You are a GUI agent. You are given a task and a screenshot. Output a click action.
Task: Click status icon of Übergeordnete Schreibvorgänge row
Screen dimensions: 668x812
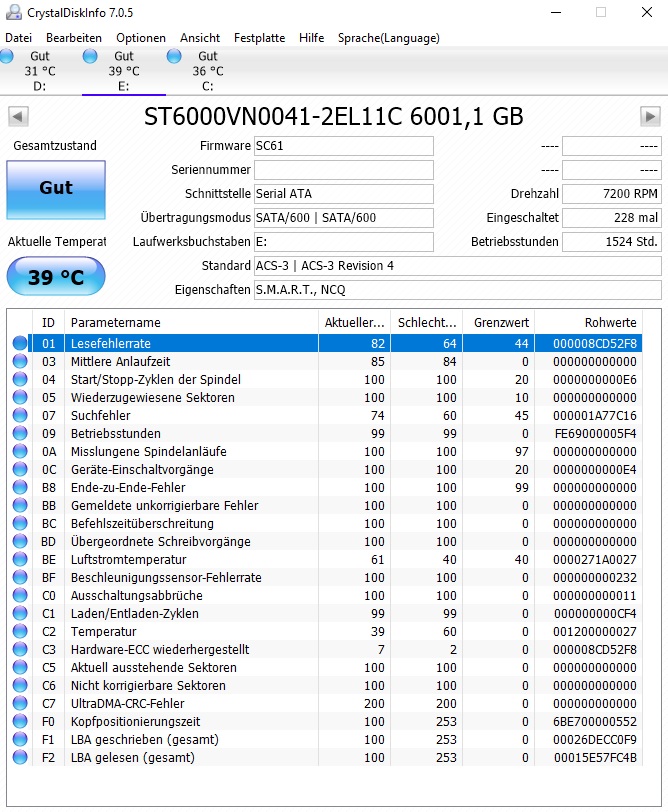[20, 542]
